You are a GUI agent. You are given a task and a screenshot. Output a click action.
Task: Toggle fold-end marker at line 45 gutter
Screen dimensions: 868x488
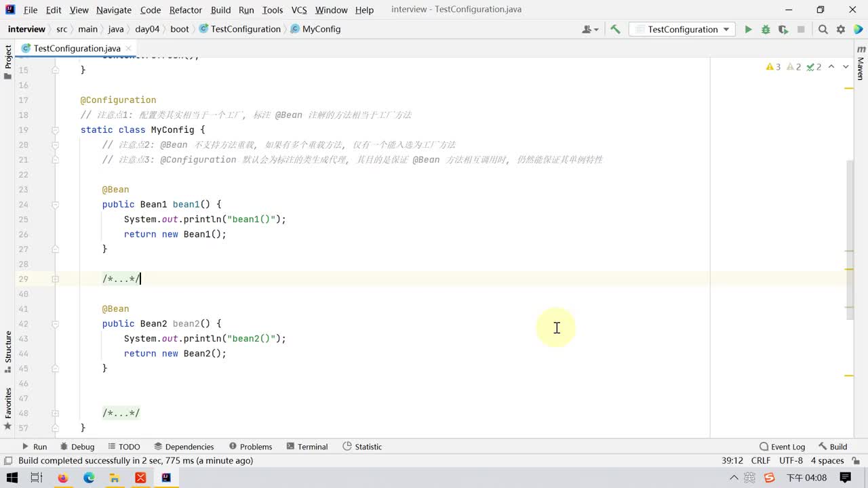tap(56, 368)
